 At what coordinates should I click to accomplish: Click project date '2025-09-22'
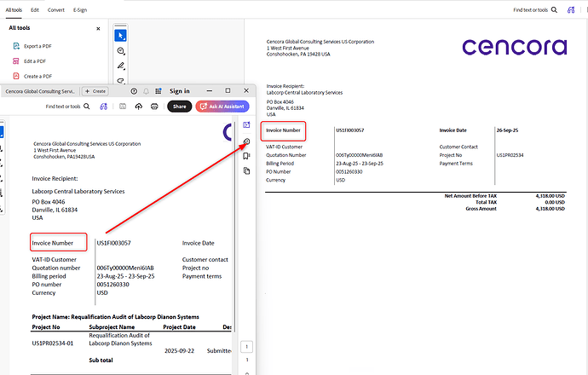(179, 351)
